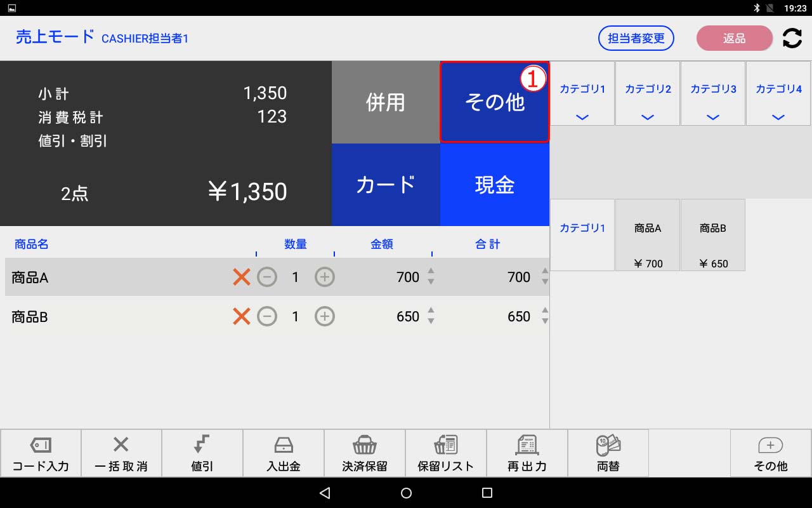The image size is (812, 508).
Task: Select the 商品A row name
Action: [x=30, y=277]
